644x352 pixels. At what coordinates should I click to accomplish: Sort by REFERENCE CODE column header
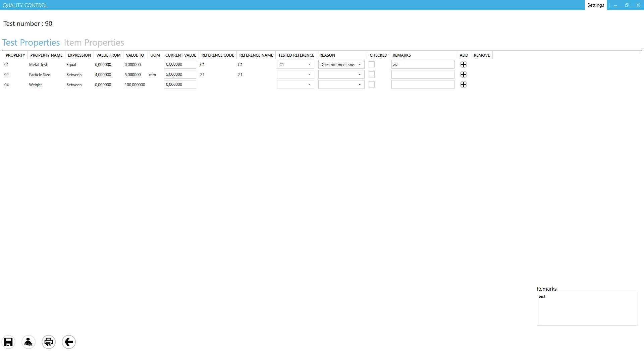218,55
